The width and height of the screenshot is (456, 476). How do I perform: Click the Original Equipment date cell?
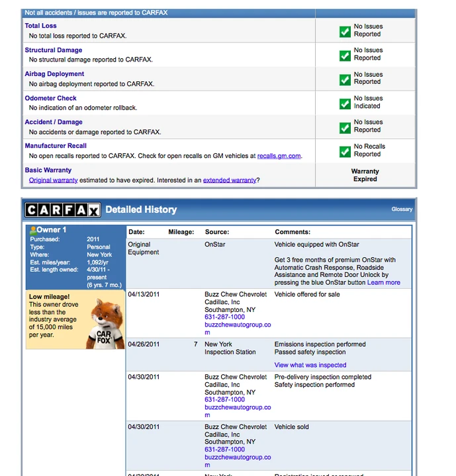point(144,249)
